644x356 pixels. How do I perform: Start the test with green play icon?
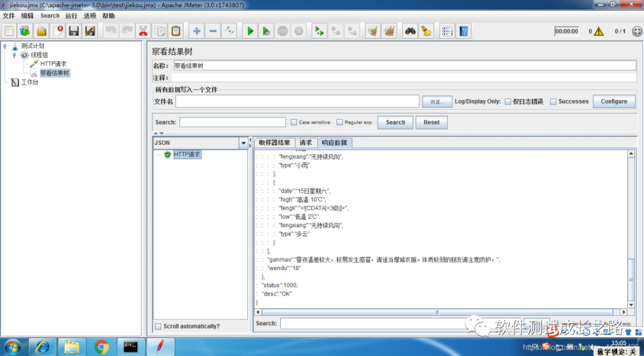(x=250, y=31)
